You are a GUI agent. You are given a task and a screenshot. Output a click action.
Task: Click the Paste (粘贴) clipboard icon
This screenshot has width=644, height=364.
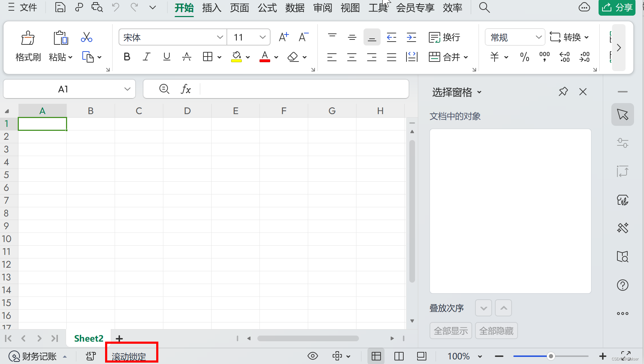[x=61, y=38]
